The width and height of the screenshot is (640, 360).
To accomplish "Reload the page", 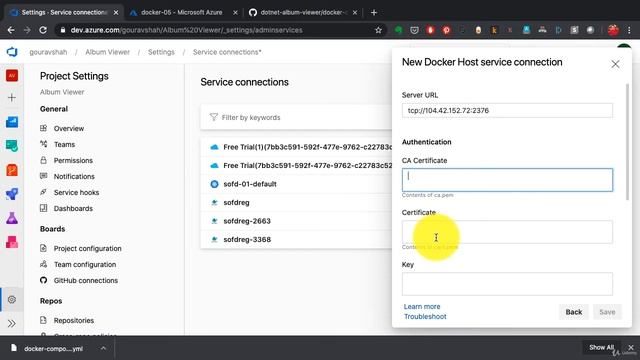I will (x=43, y=30).
